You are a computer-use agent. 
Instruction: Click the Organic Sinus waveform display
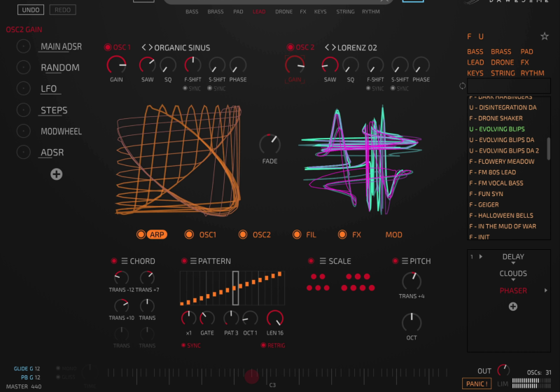point(178,160)
